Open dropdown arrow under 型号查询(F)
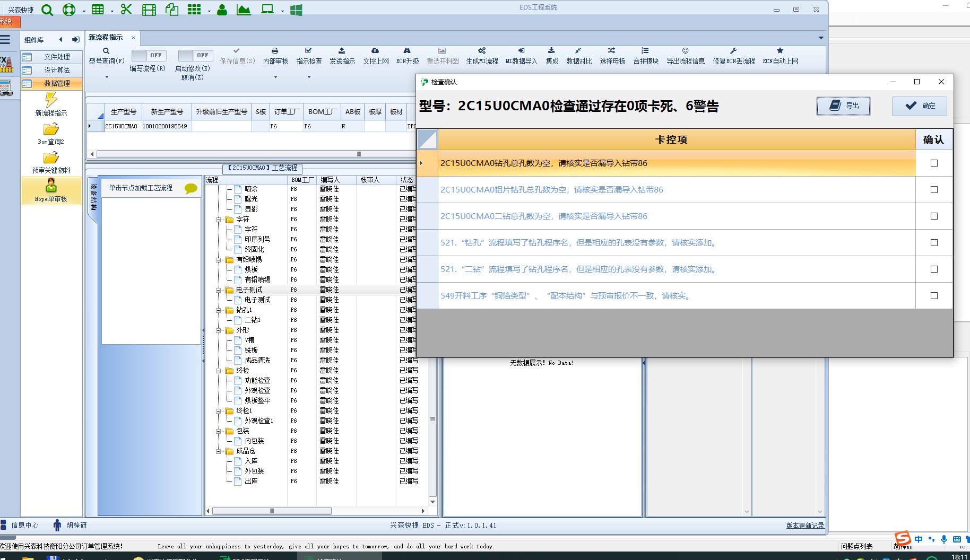This screenshot has height=560, width=970. coord(107,77)
